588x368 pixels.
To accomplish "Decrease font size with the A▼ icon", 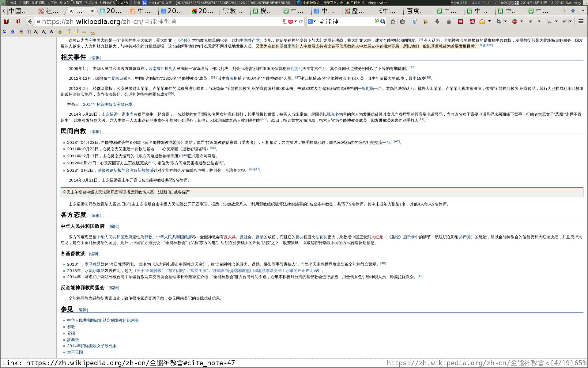I will (x=44, y=32).
